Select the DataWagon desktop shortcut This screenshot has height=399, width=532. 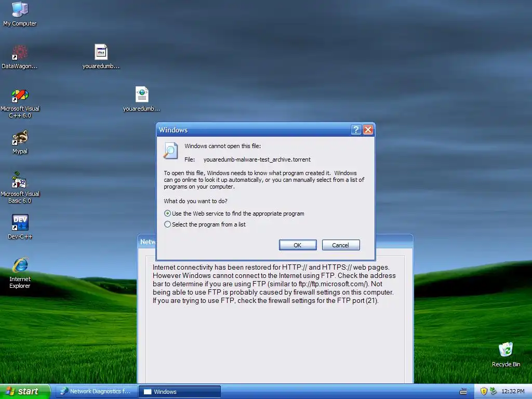click(20, 57)
